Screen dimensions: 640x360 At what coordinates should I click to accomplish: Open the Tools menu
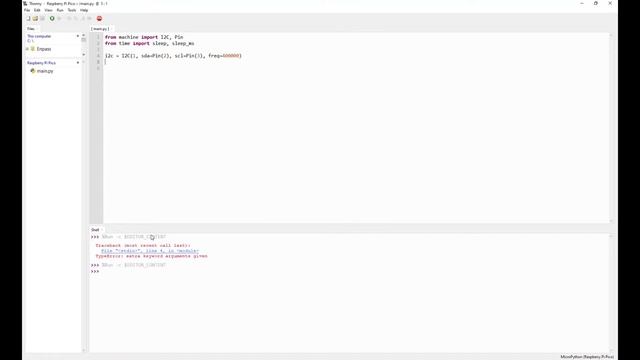[71, 10]
